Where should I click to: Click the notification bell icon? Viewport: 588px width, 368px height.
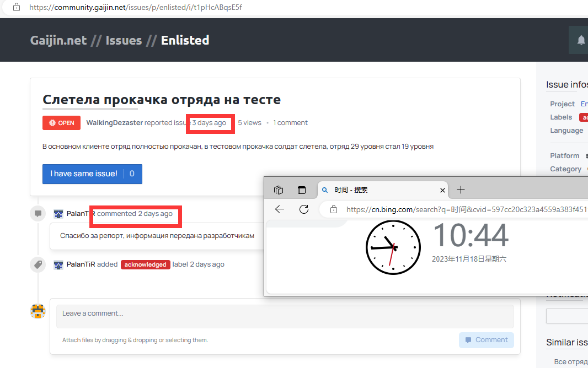click(581, 40)
